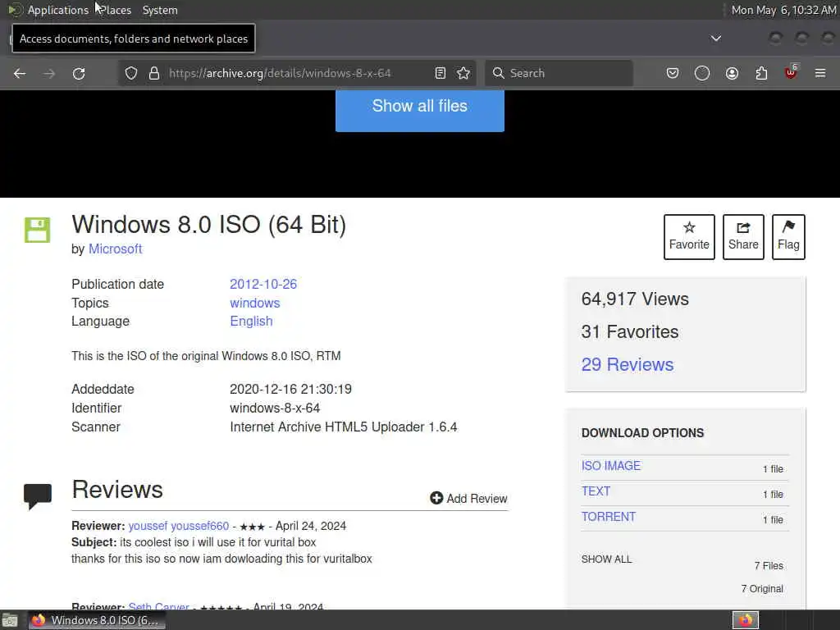Expand the tab list dropdown chevron
This screenshot has height=630, width=840.
pos(715,39)
